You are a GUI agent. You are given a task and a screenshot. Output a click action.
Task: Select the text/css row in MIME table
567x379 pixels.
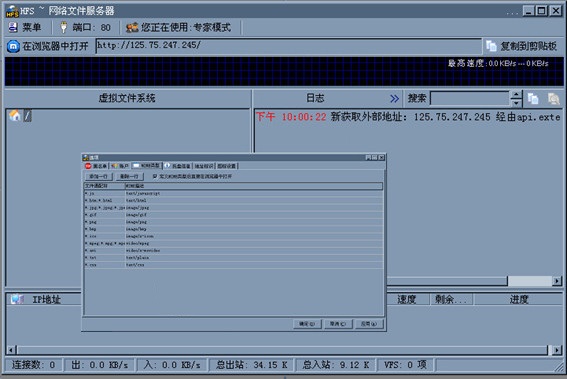[x=233, y=265]
